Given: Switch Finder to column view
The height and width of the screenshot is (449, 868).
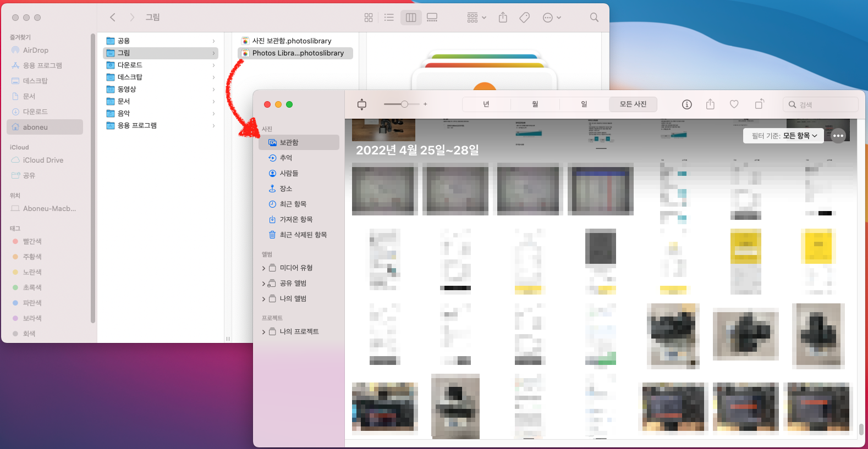Looking at the screenshot, I should (x=411, y=18).
